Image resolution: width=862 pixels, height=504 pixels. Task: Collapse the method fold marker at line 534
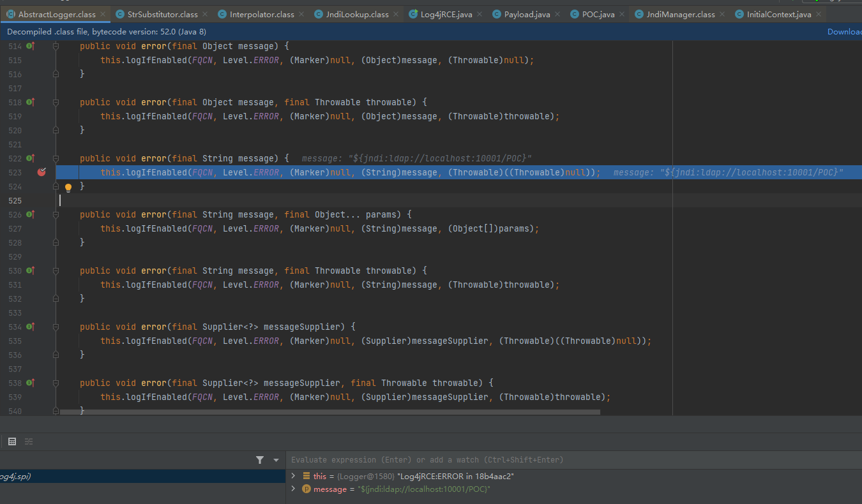[56, 327]
